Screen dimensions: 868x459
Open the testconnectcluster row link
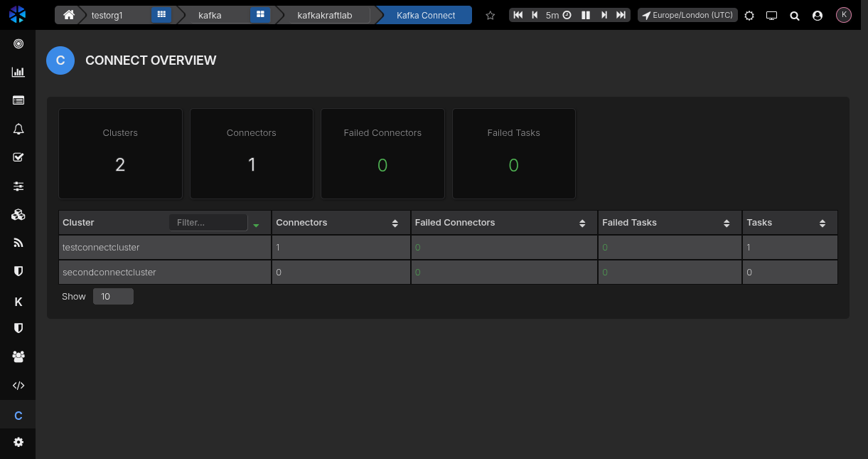[101, 248]
